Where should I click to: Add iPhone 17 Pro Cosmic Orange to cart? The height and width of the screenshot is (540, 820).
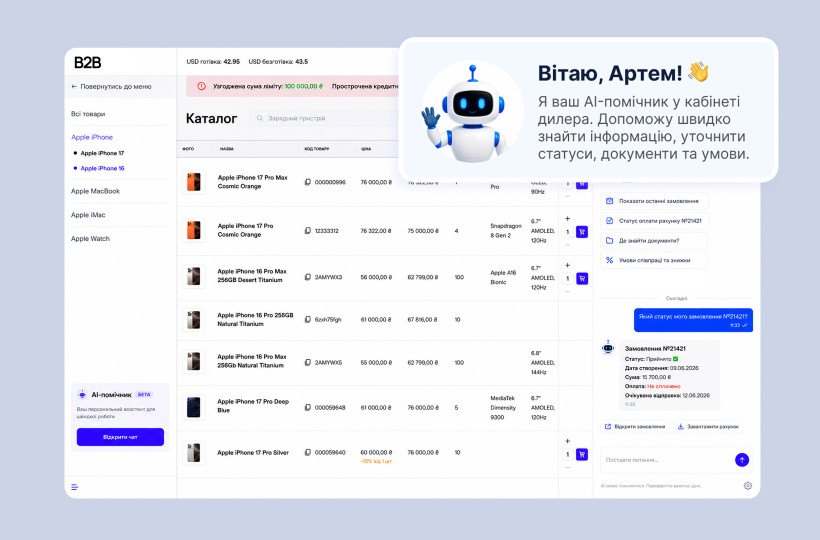click(x=582, y=232)
